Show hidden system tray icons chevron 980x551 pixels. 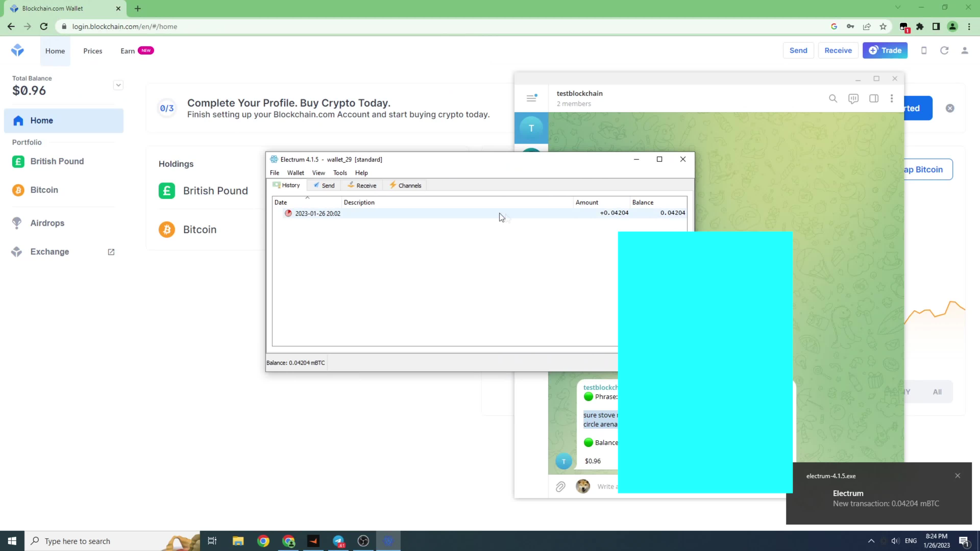coord(871,541)
